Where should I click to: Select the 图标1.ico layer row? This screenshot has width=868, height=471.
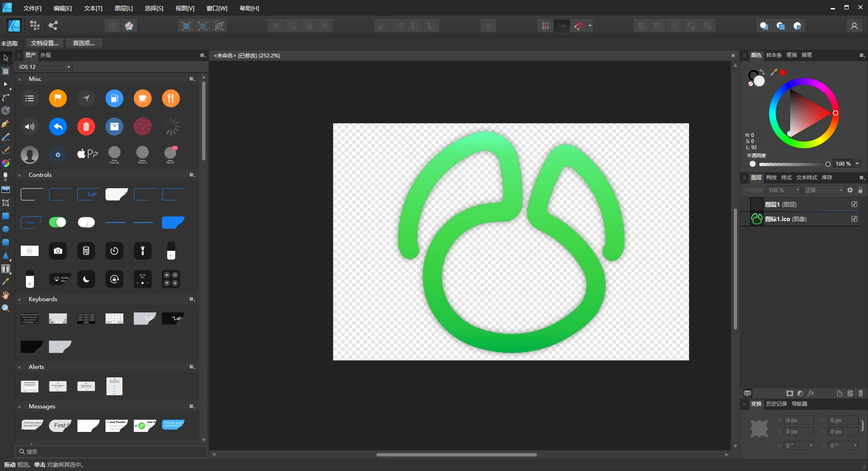[800, 219]
